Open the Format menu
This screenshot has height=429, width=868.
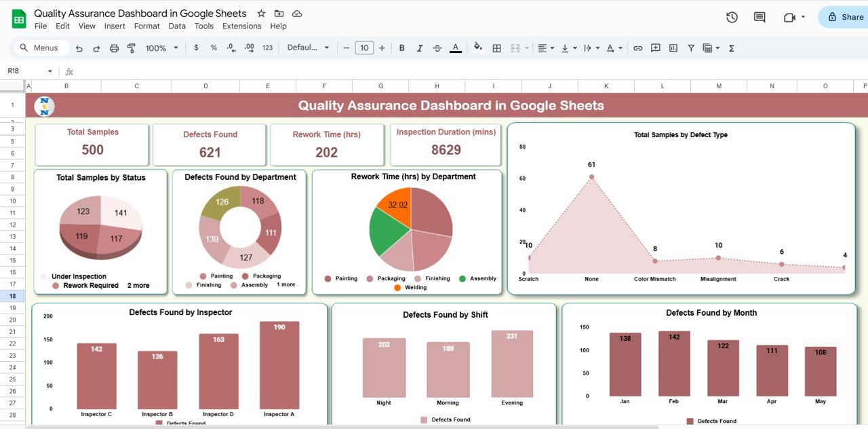146,26
